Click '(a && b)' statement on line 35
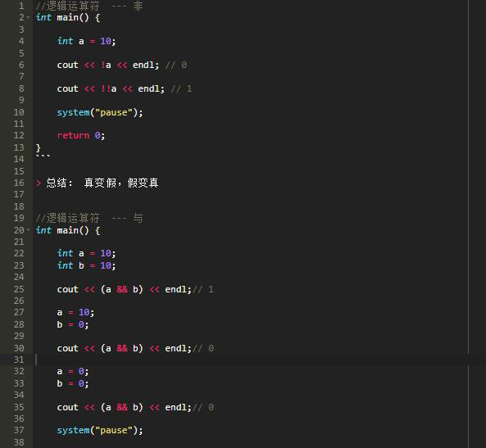486x448 pixels. [124, 407]
